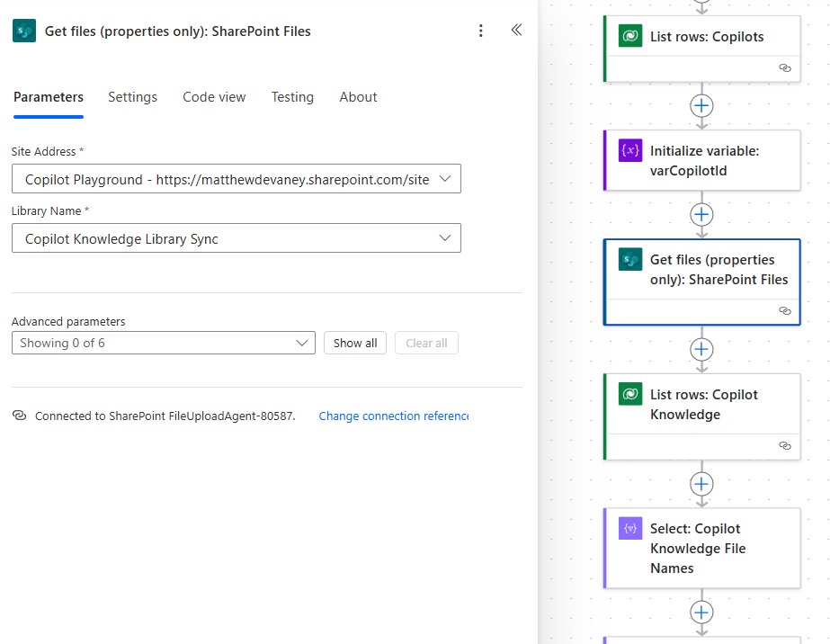Image resolution: width=830 pixels, height=644 pixels.
Task: Click the Change connection reference link
Action: (x=393, y=416)
